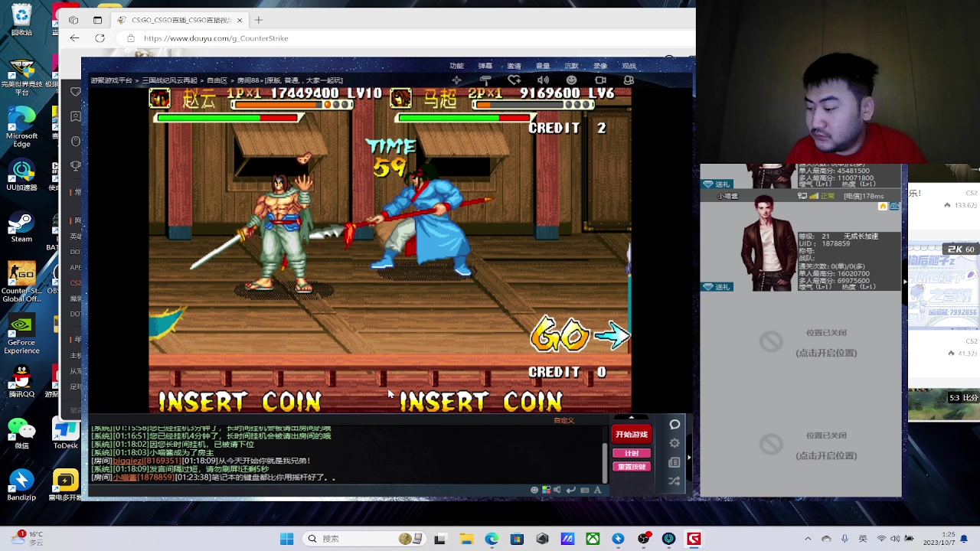980x551 pixels.
Task: Click the yellow home icon on player card
Action: point(883,206)
